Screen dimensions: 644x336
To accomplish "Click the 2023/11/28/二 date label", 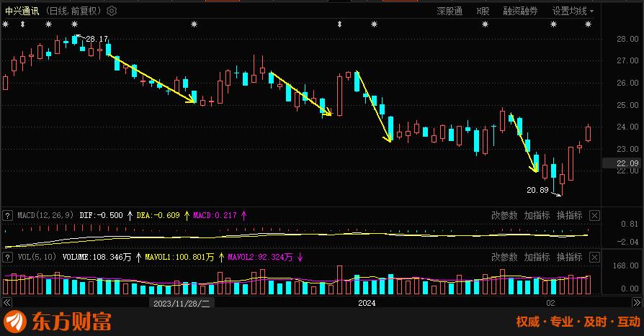I will (x=182, y=303).
